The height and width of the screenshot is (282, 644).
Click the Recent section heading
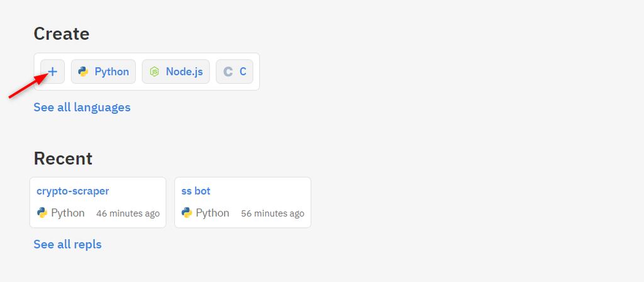point(63,159)
